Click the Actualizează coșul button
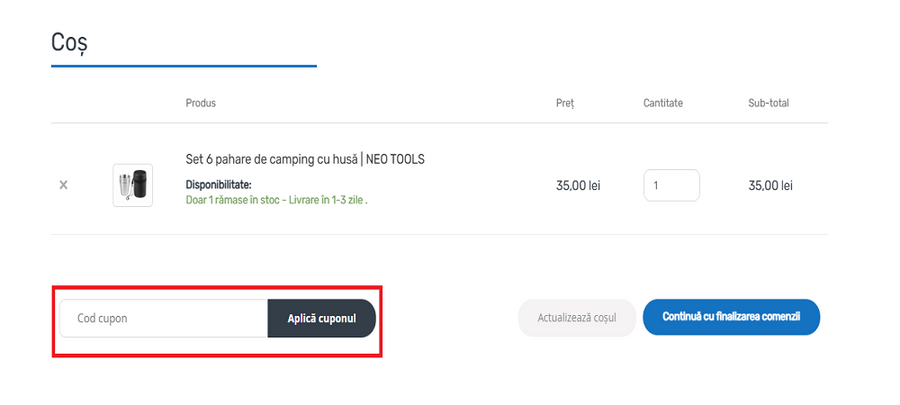This screenshot has width=900, height=405. tap(576, 318)
